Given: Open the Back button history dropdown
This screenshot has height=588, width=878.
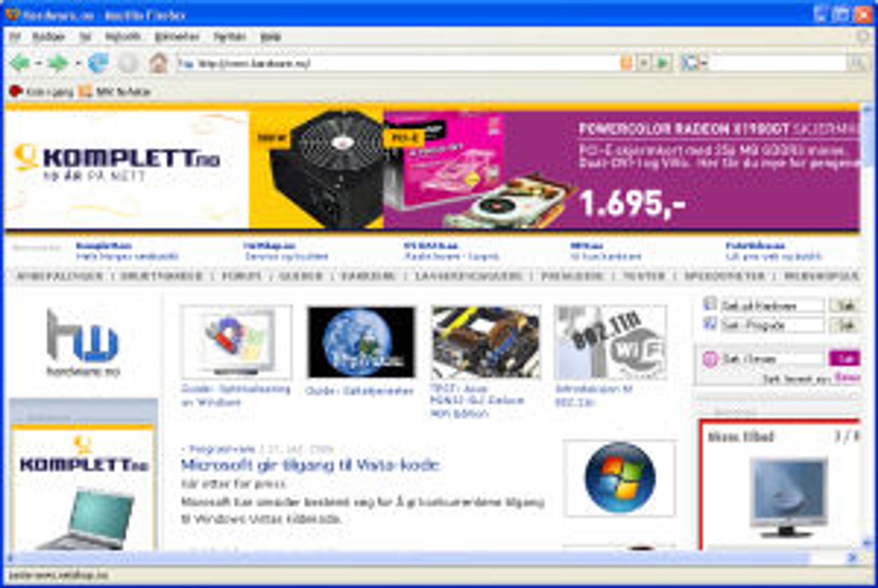Looking at the screenshot, I should point(39,64).
